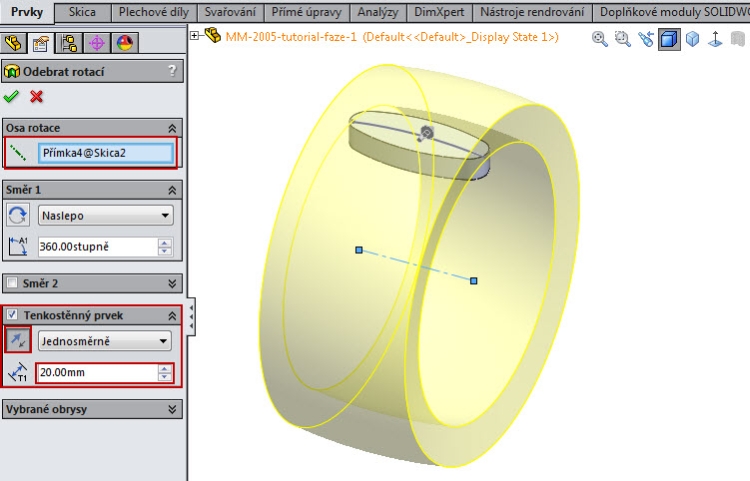This screenshot has width=750, height=481.
Task: Click the axis line icon in Osa rotace
Action: coord(18,153)
